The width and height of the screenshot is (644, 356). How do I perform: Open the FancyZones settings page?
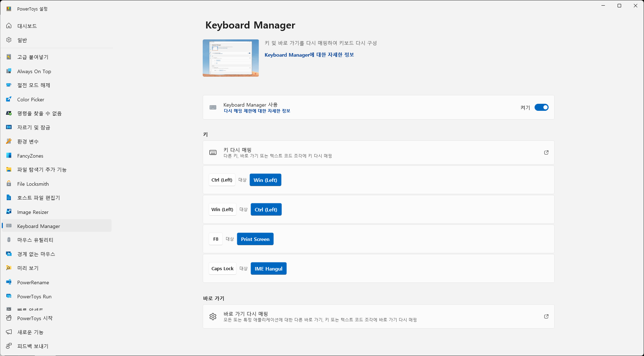[x=57, y=155]
